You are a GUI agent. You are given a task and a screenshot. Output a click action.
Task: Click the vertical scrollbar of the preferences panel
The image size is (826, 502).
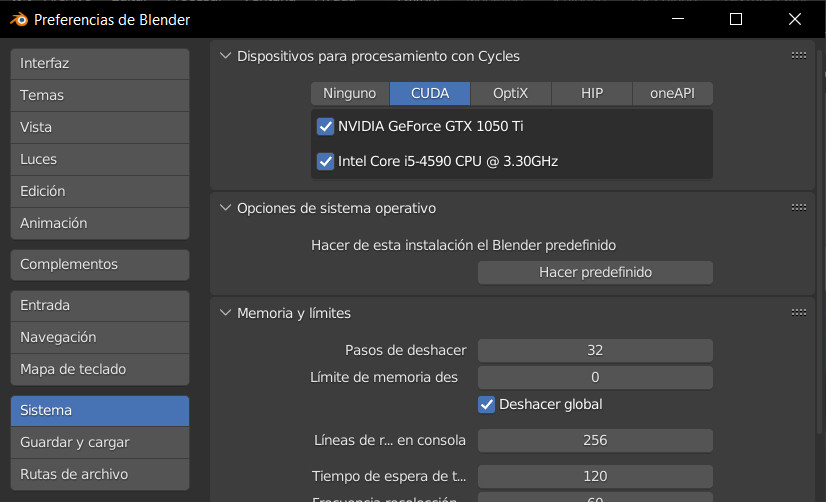click(x=820, y=241)
